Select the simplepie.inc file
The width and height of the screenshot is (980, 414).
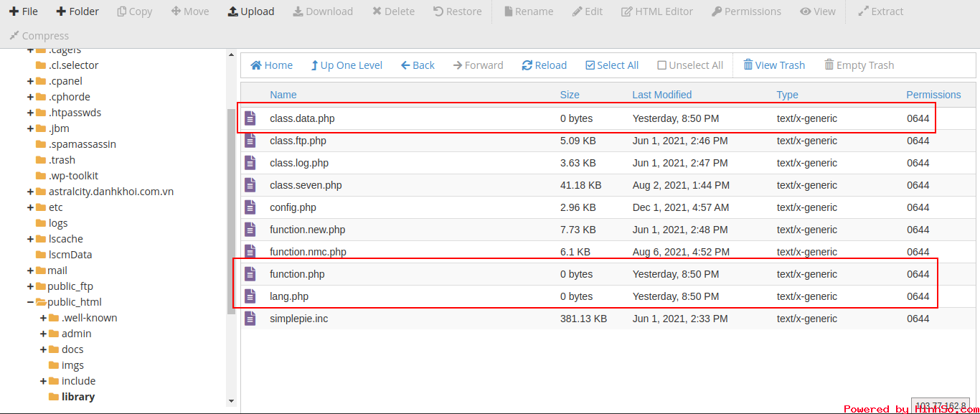298,319
